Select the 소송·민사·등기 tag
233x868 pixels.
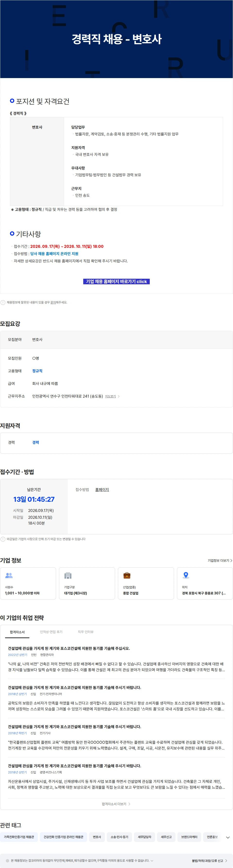click(119, 837)
